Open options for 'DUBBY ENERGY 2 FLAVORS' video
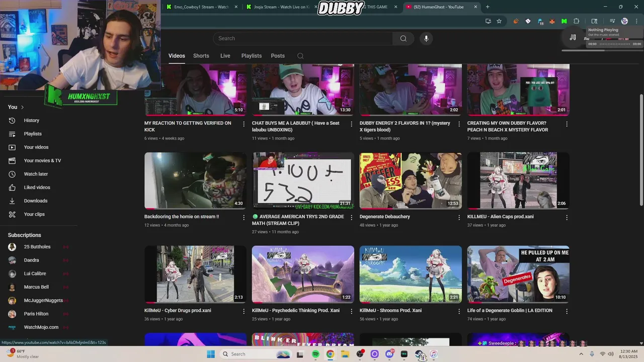Screen dimensions: 644x362 (x=459, y=124)
